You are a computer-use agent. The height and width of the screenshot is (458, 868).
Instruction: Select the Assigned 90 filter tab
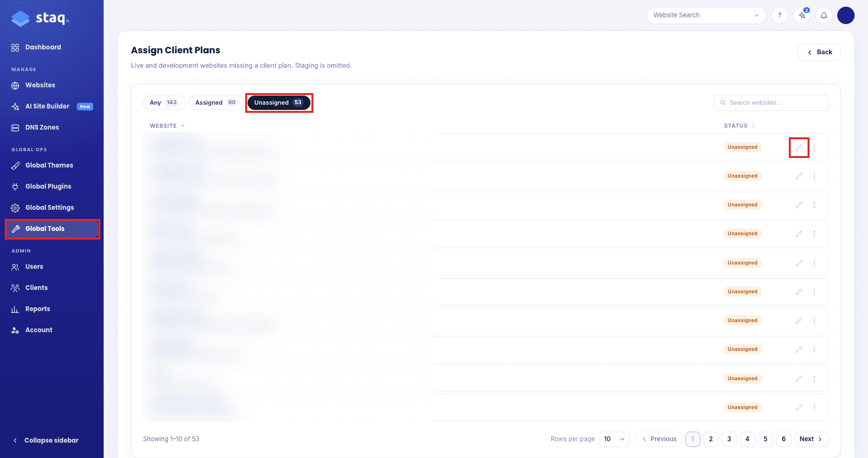pos(216,103)
